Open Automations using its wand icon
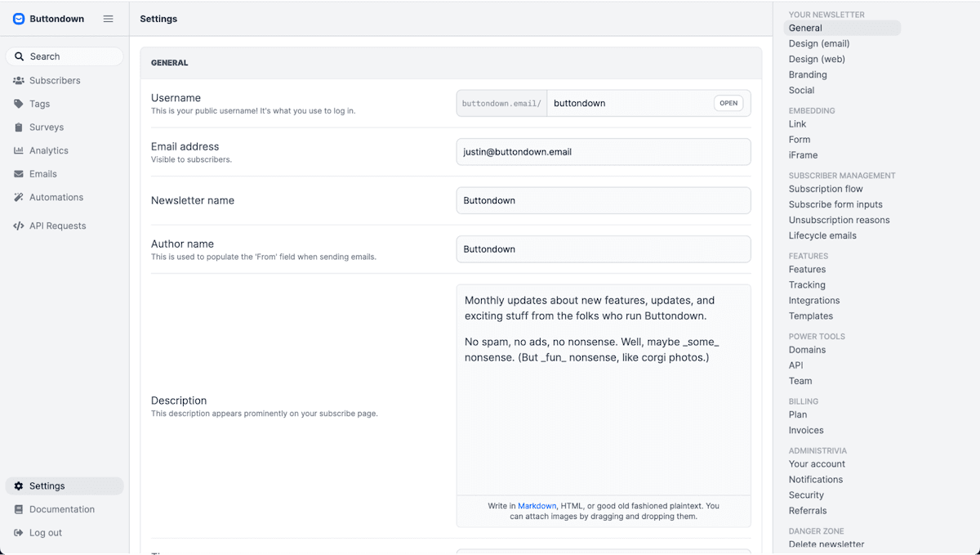980x555 pixels. pyautogui.click(x=20, y=197)
